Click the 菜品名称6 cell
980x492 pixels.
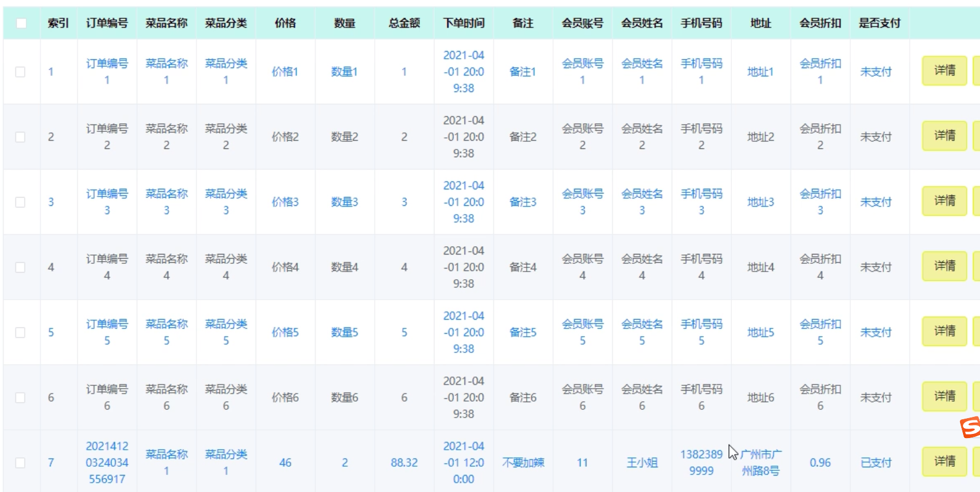point(167,397)
